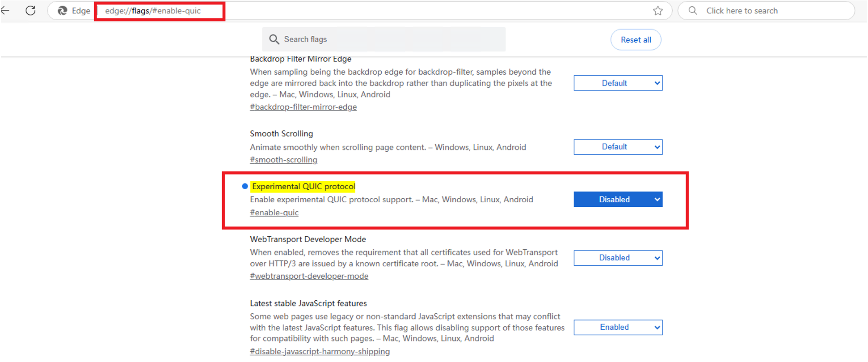This screenshot has width=868, height=362.
Task: Bookmark page with the star icon
Action: [x=657, y=11]
